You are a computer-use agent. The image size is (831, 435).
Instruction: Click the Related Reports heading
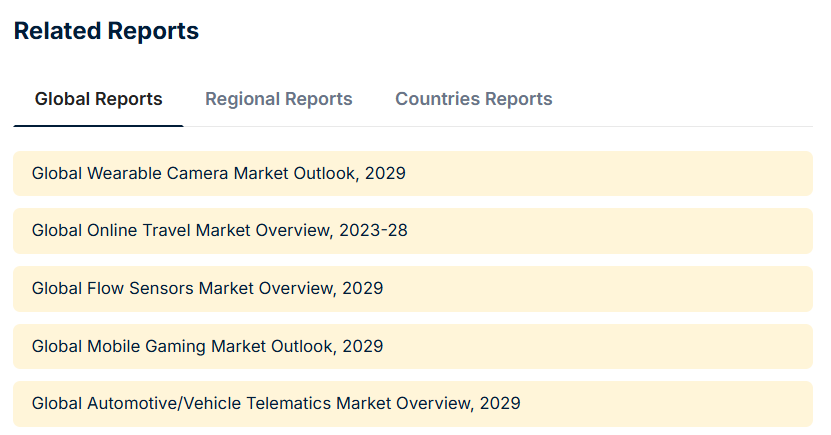pyautogui.click(x=106, y=31)
